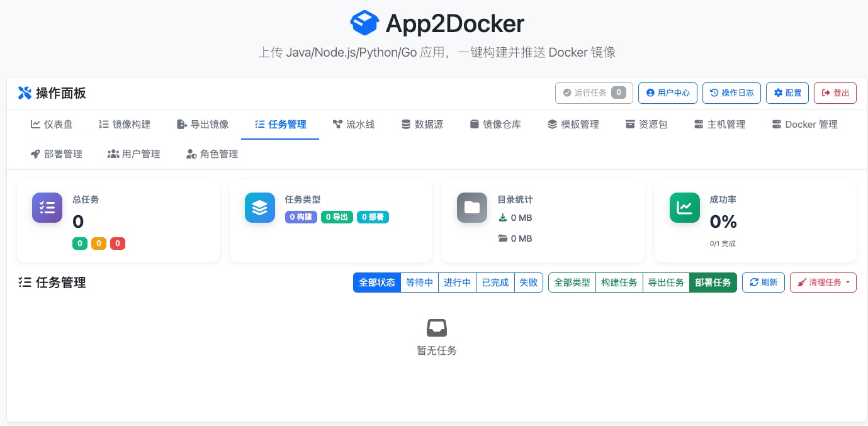Image resolution: width=868 pixels, height=426 pixels.
Task: Open the 部署管理 tab
Action: (x=57, y=154)
